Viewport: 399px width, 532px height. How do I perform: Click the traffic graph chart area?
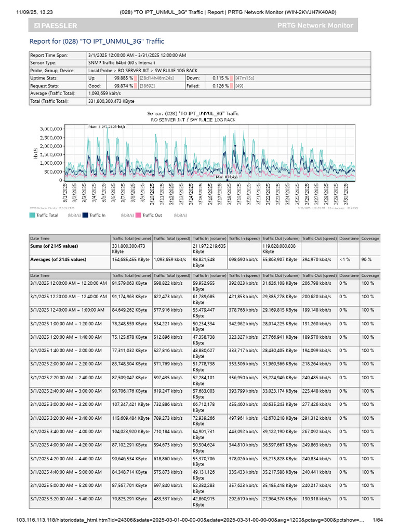click(210, 152)
